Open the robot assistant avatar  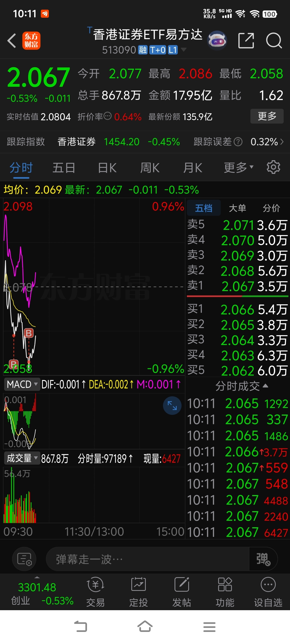[217, 41]
